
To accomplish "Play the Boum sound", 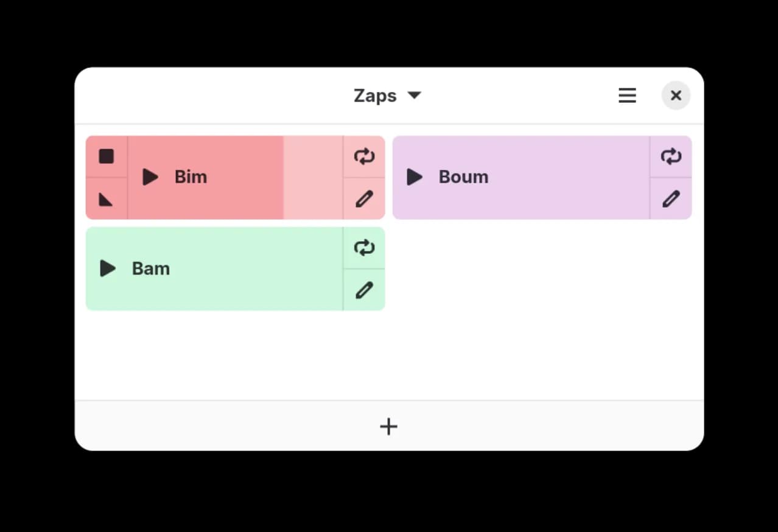I will pyautogui.click(x=415, y=177).
